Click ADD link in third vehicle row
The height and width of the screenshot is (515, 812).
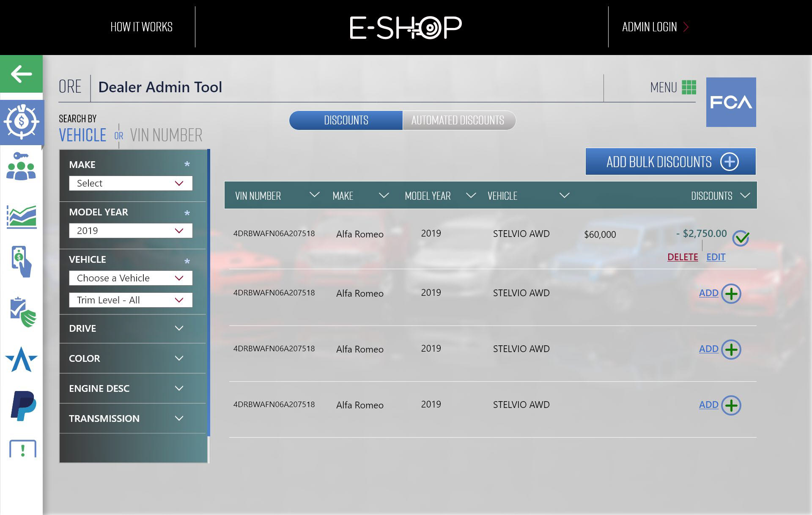pyautogui.click(x=709, y=349)
